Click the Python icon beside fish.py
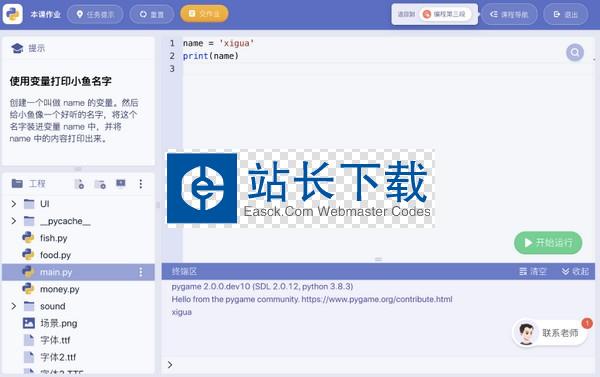Screen dimensions: 600x377 [28, 238]
